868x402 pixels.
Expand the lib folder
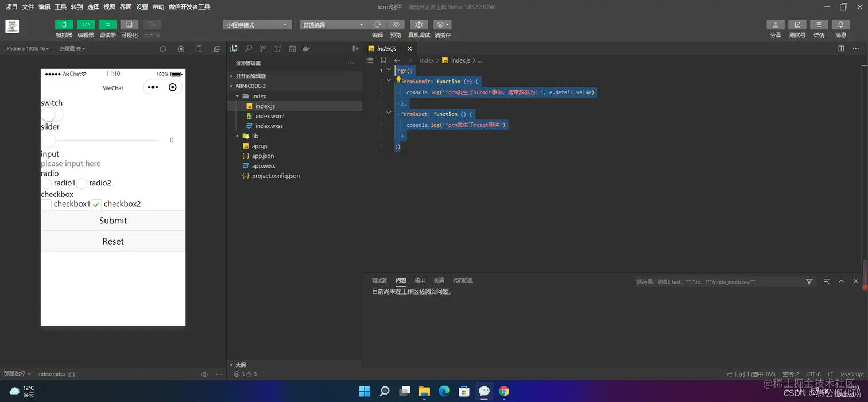pyautogui.click(x=294, y=136)
